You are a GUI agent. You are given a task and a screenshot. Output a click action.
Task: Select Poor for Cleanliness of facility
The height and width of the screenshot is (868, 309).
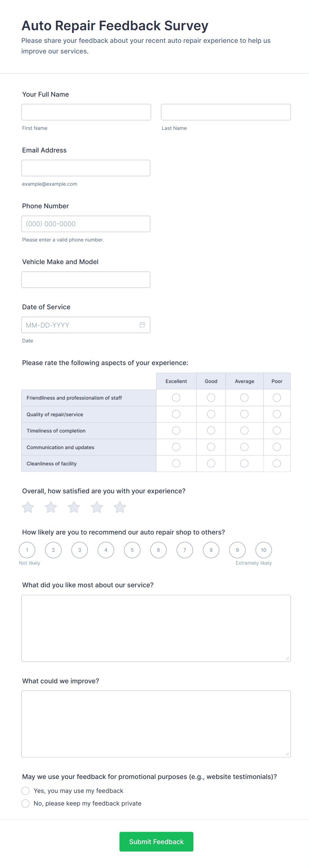(x=277, y=463)
